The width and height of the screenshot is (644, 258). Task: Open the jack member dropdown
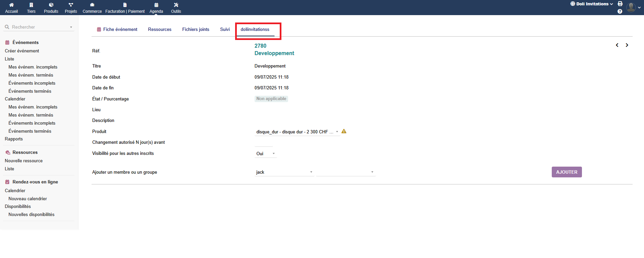(x=284, y=172)
